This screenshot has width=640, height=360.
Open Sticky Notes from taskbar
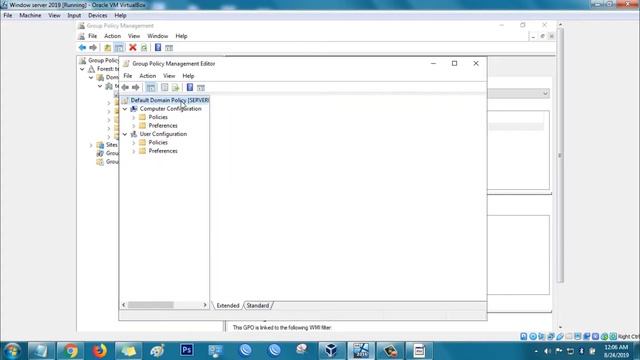[128, 351]
